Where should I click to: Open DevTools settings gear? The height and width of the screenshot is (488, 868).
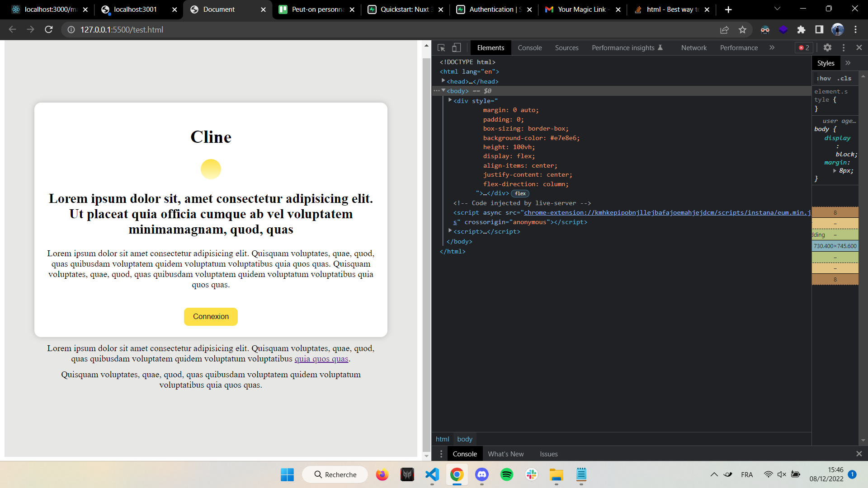(827, 47)
